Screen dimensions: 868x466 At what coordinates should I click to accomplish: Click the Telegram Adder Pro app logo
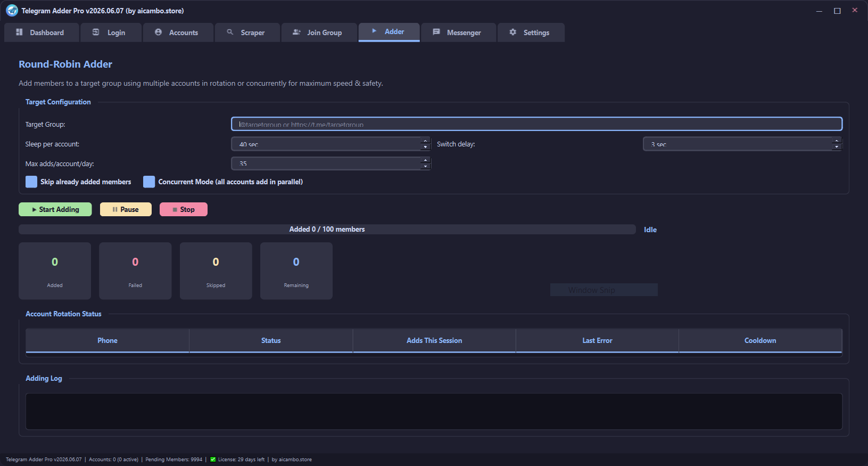[x=12, y=11]
